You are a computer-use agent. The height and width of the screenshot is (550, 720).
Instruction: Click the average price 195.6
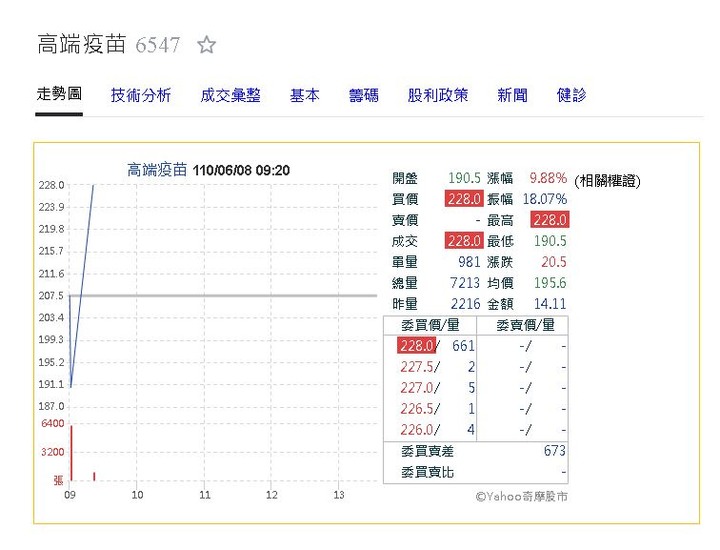coord(550,283)
